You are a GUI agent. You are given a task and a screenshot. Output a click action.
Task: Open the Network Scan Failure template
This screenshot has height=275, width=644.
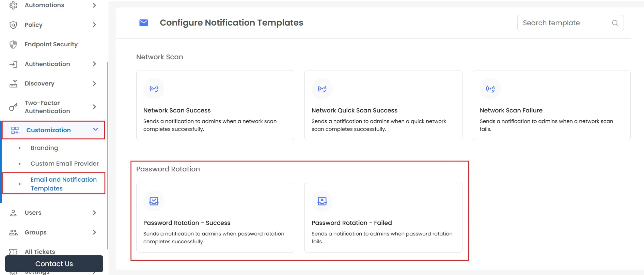(x=552, y=105)
